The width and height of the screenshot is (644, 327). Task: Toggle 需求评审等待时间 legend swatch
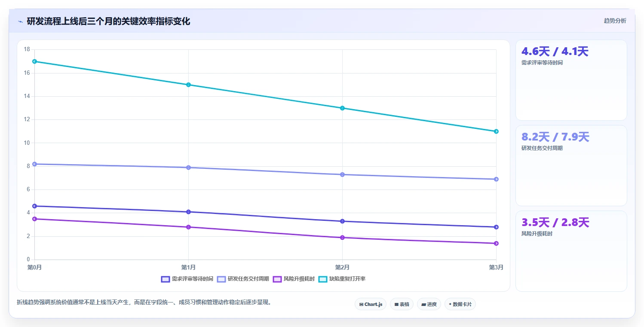(x=166, y=279)
